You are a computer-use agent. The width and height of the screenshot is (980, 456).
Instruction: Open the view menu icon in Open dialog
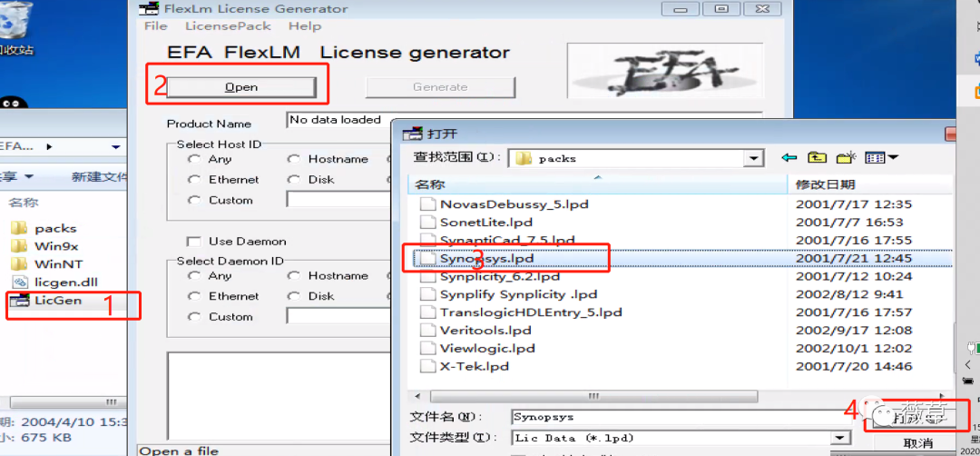click(x=881, y=159)
